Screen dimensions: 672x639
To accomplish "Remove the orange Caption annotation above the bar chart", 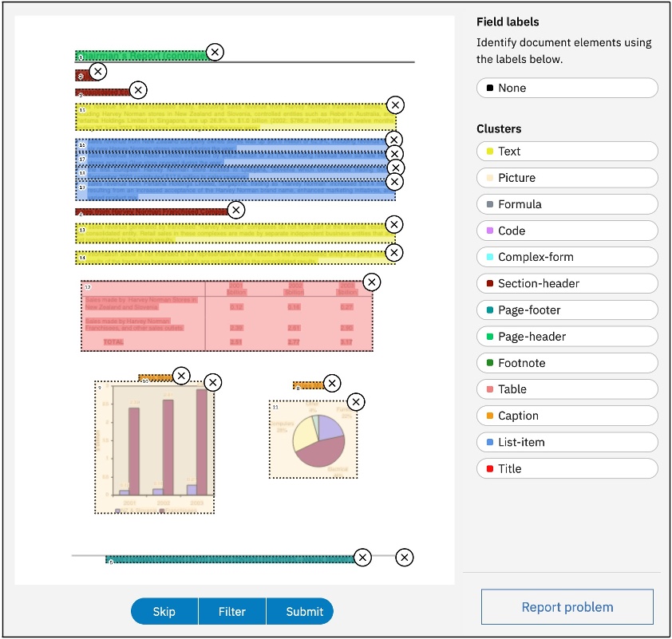I will (180, 375).
